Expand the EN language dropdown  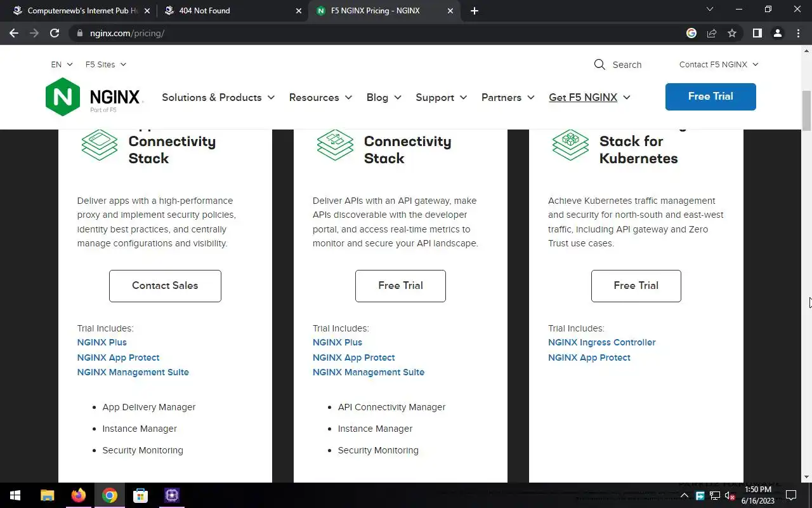62,64
